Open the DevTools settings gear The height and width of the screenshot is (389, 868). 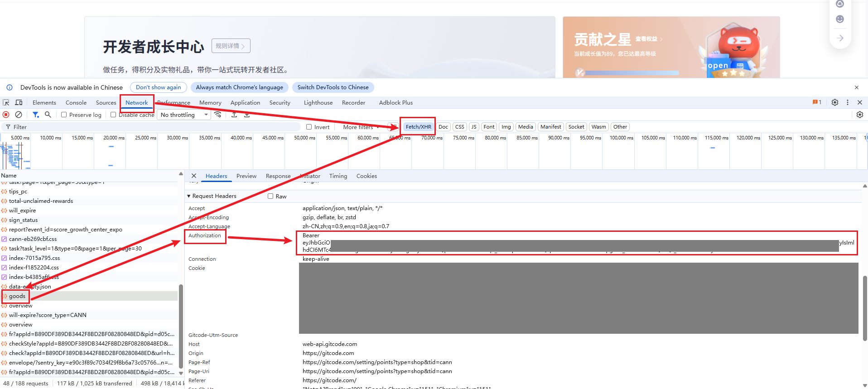pos(835,102)
